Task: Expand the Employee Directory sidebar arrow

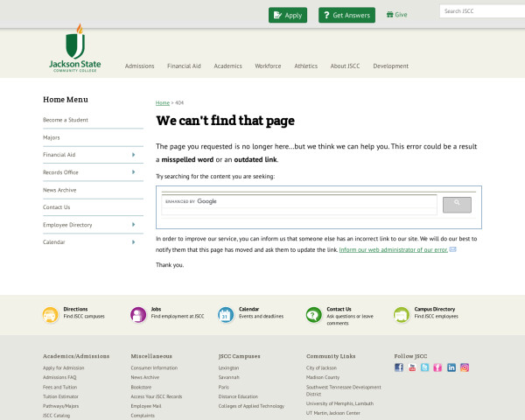Action: pos(133,225)
